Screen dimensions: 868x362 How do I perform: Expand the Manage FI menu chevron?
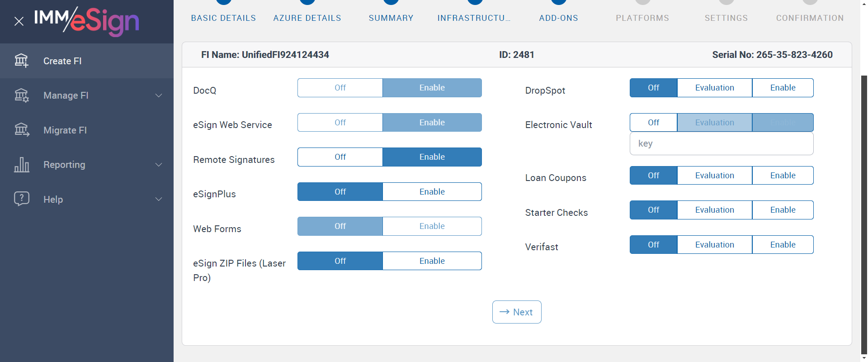pos(159,95)
